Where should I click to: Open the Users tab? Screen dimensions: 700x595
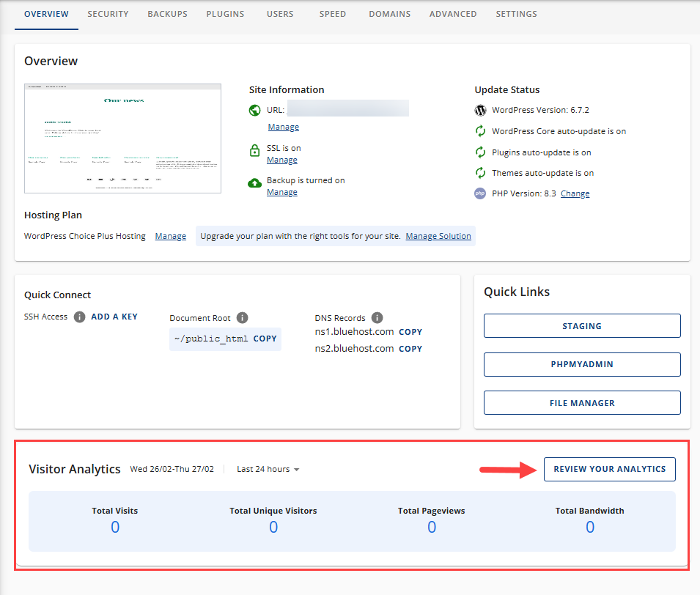[280, 14]
